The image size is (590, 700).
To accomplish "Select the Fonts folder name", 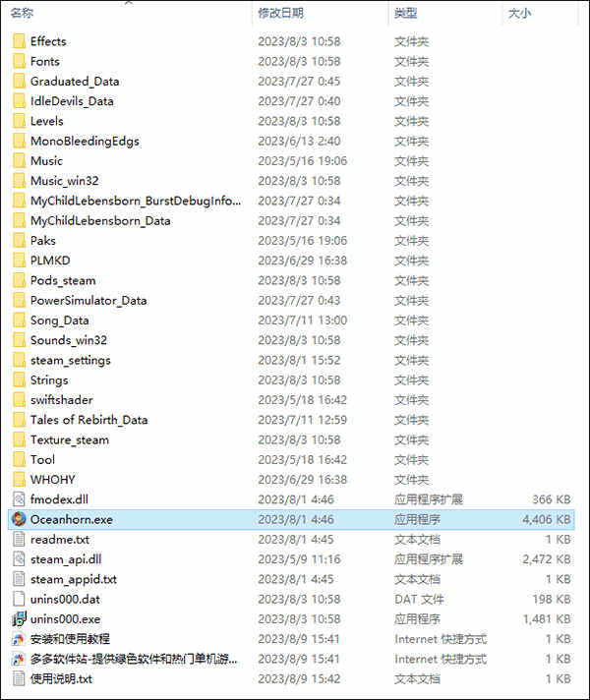I will pyautogui.click(x=44, y=61).
